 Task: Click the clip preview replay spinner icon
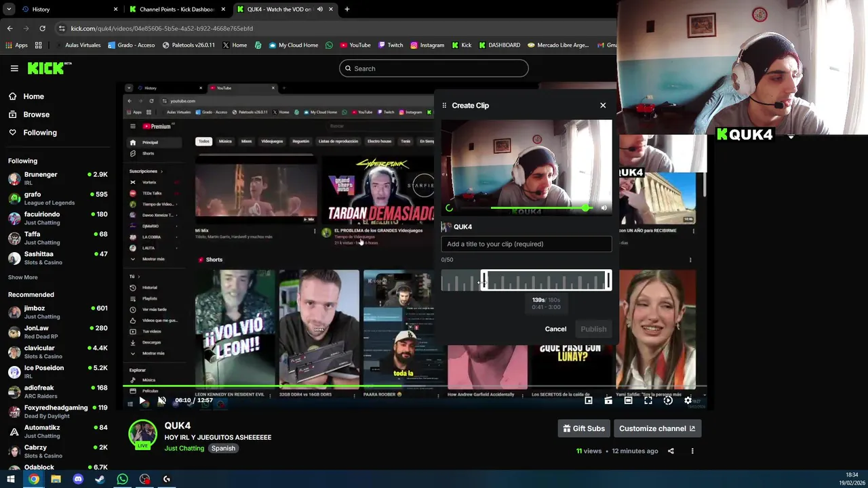(x=449, y=208)
